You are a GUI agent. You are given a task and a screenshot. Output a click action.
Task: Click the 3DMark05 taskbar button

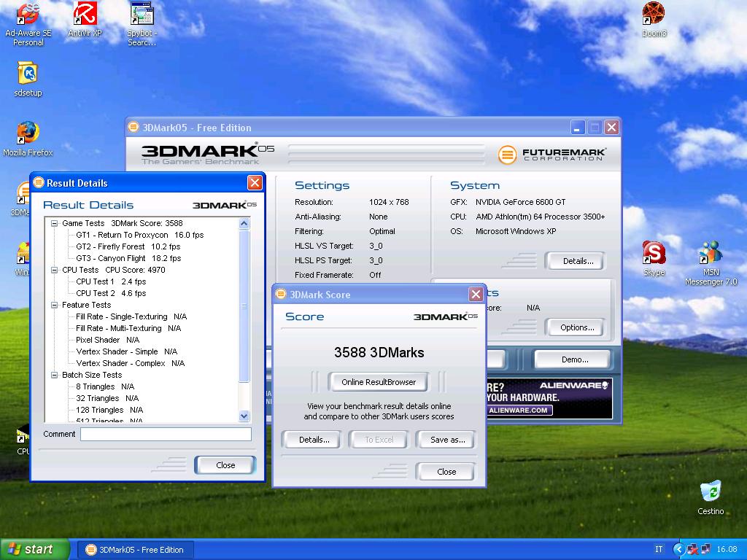point(136,550)
